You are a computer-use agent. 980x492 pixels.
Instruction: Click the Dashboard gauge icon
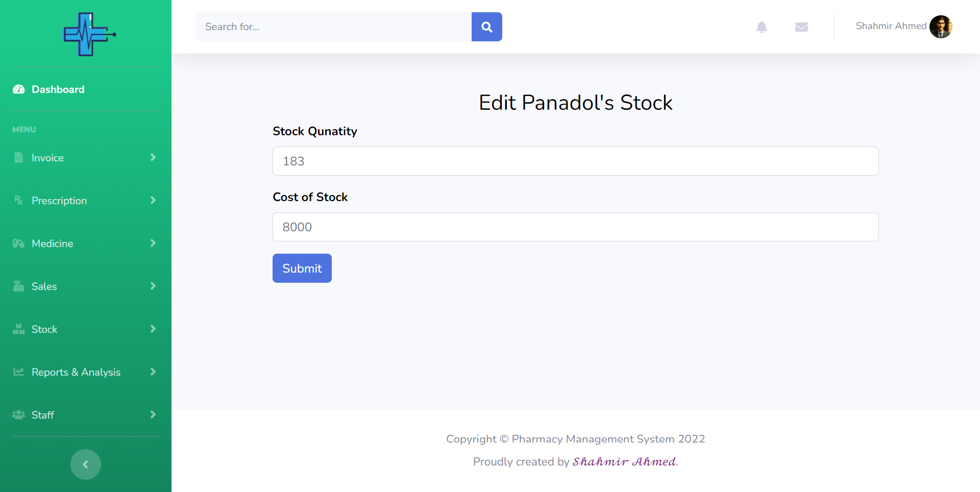[19, 89]
